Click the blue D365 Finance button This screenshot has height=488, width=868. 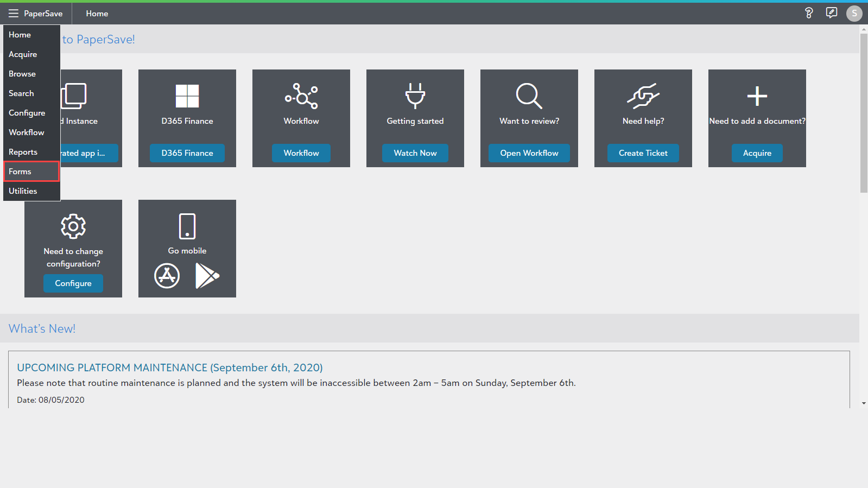(187, 153)
